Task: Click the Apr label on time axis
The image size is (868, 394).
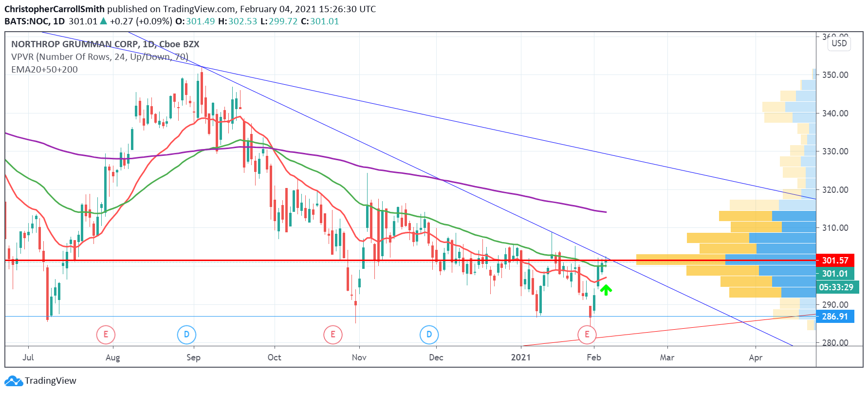Action: tap(756, 357)
